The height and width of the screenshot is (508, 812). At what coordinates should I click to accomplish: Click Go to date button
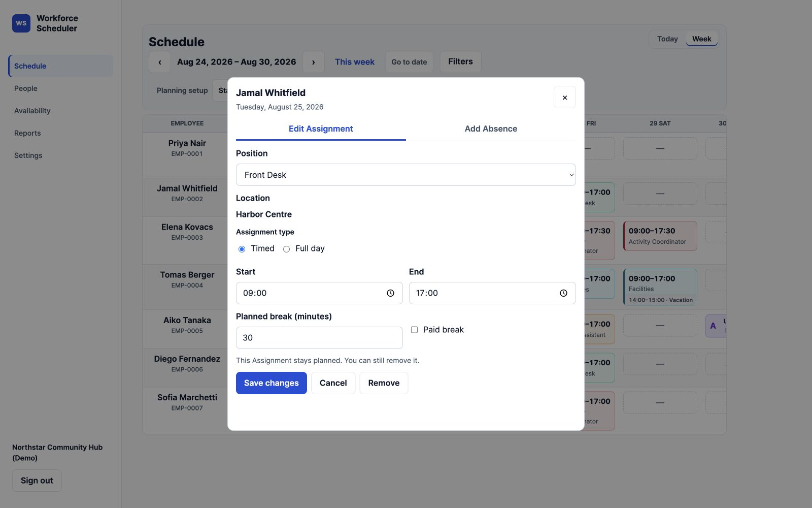pyautogui.click(x=409, y=62)
